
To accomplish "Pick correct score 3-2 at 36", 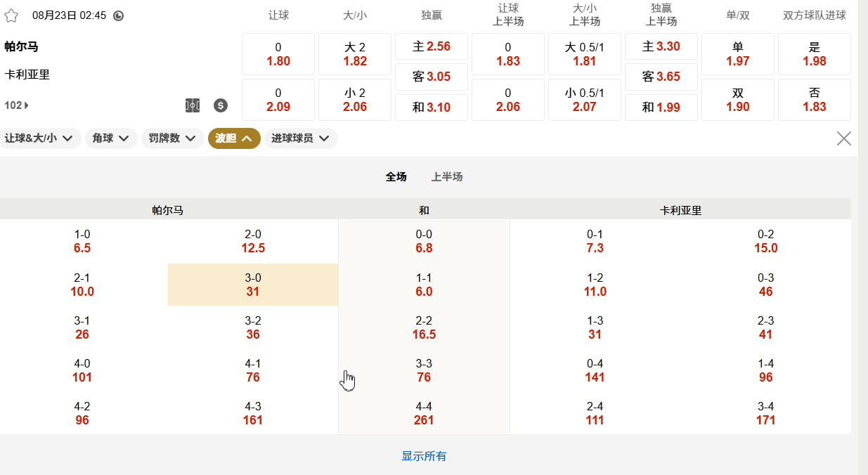I will click(253, 327).
